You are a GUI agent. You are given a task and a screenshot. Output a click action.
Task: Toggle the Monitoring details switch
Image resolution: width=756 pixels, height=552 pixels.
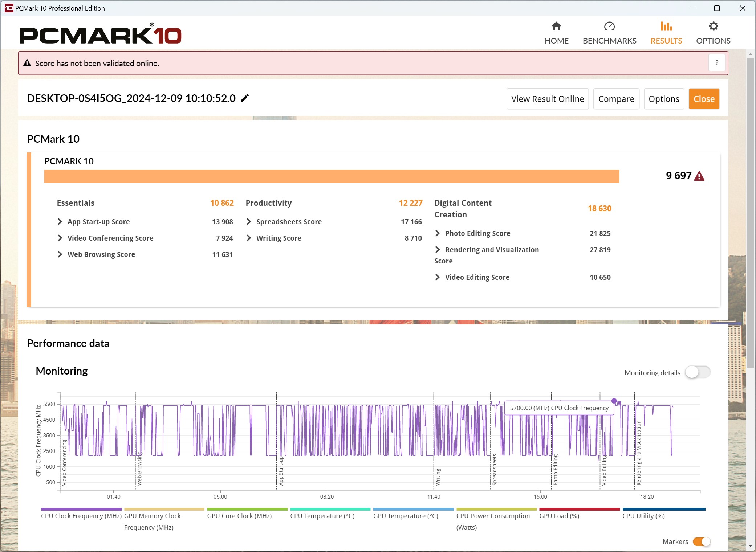click(697, 372)
